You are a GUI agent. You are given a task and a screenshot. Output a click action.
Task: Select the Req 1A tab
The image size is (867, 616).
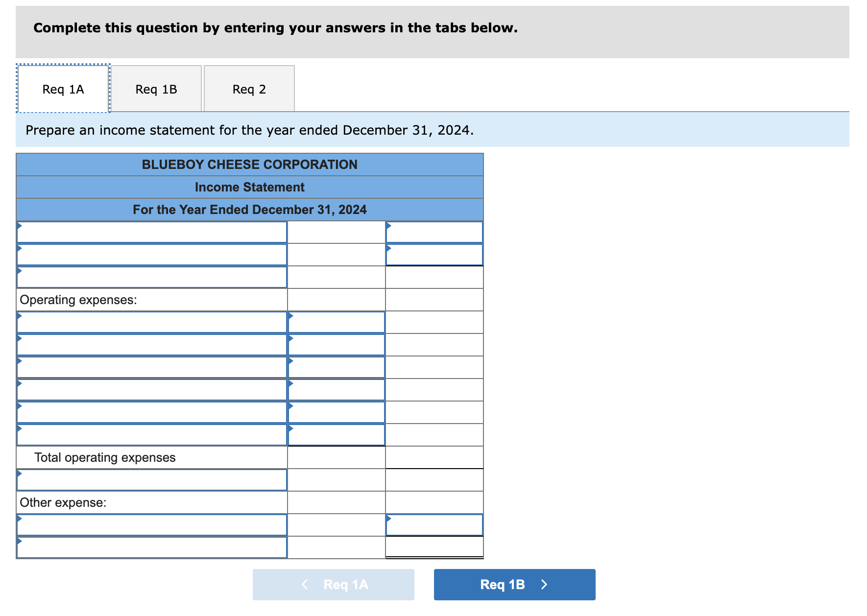coord(62,89)
